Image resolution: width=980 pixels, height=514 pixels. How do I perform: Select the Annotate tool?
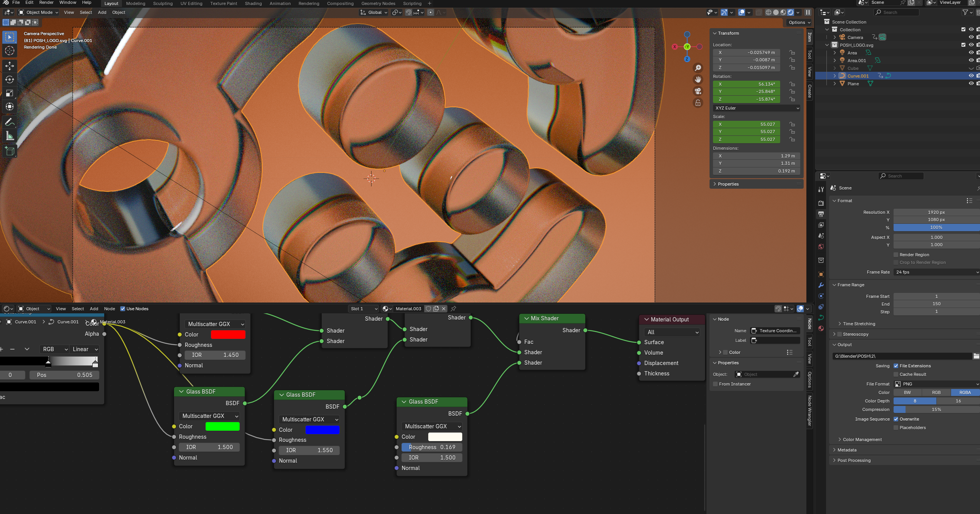[10, 122]
